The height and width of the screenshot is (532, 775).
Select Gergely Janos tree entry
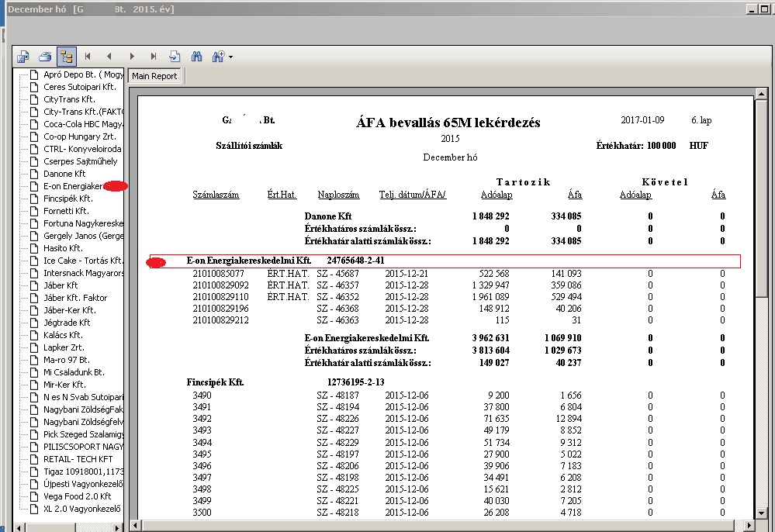(83, 236)
